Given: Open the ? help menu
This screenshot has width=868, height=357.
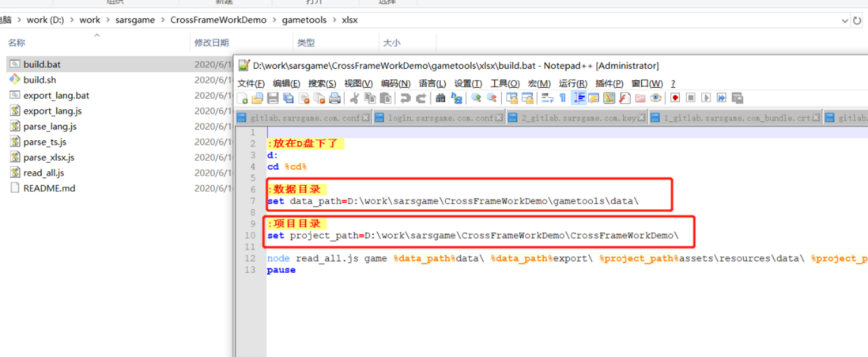Looking at the screenshot, I should (x=674, y=84).
